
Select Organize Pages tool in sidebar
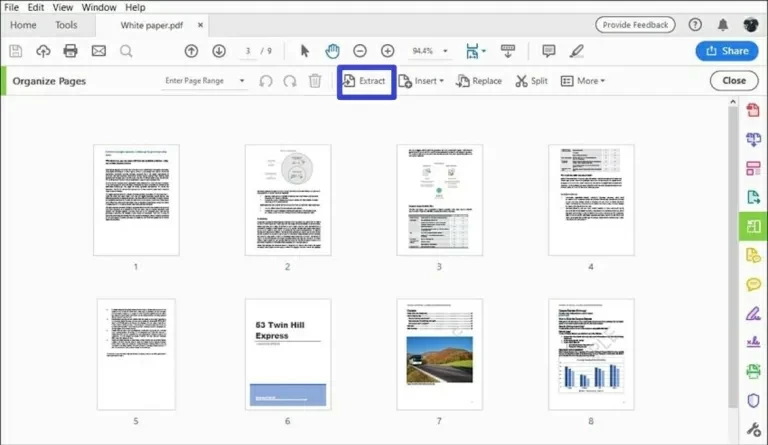click(753, 226)
